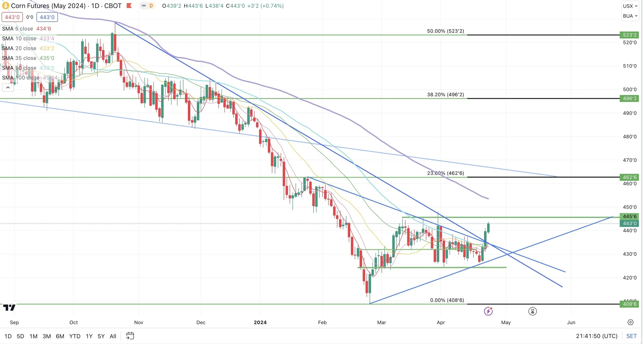Viewport: 644px width, 344px height.
Task: Open the BUA unit dropdown
Action: click(630, 16)
